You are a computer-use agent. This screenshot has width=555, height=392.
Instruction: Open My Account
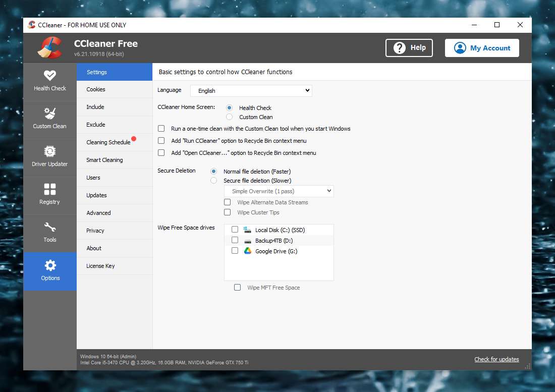pos(482,48)
